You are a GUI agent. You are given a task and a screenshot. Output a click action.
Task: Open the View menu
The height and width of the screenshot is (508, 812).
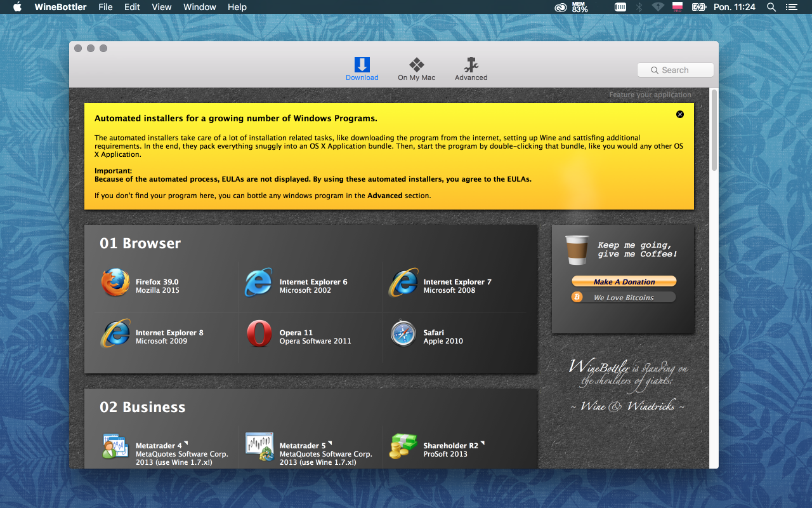(x=162, y=7)
